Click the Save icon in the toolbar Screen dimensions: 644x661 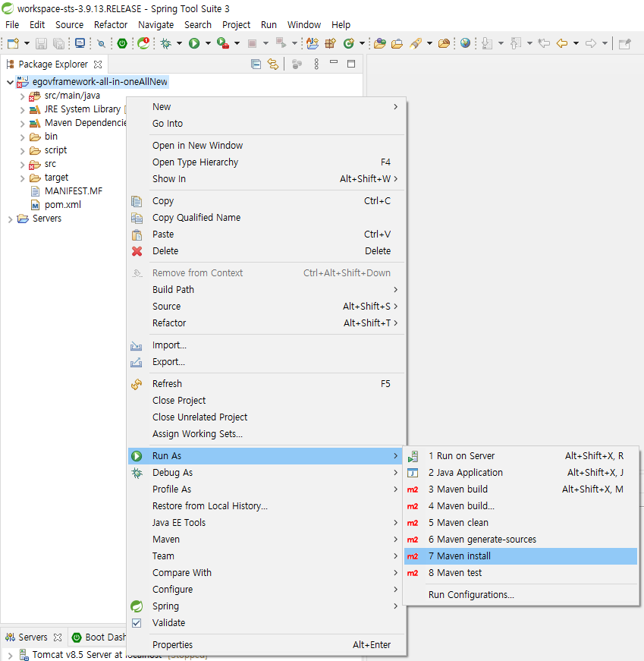41,43
